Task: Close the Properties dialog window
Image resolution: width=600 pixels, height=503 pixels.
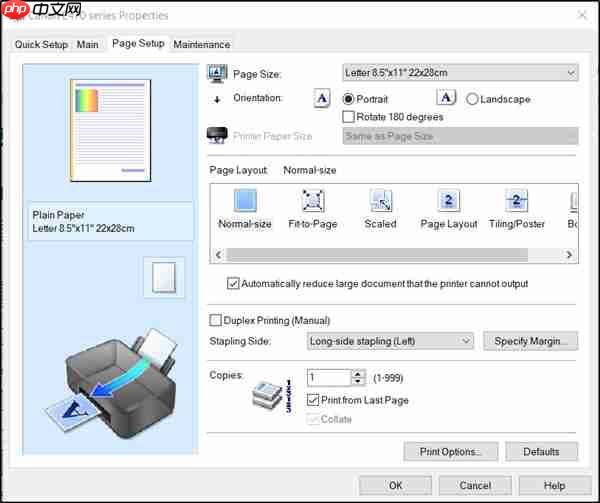Action: click(582, 15)
